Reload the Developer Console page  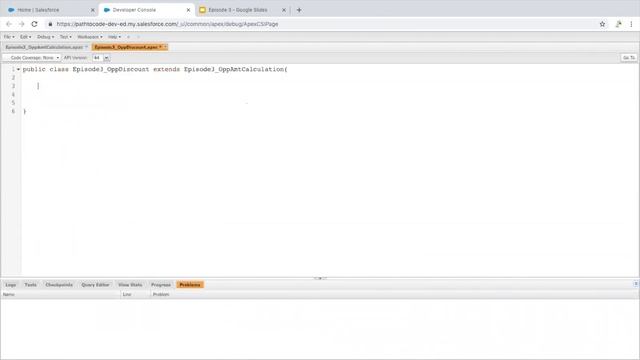tap(34, 24)
